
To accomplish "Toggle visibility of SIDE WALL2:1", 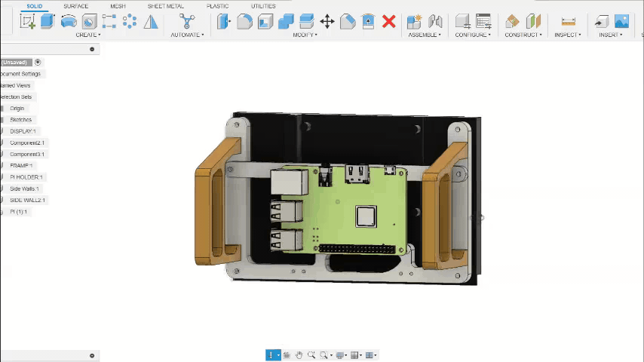I will coord(2,200).
